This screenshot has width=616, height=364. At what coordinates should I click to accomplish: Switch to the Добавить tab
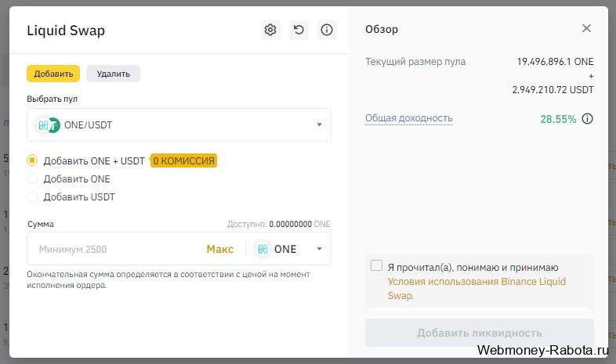(53, 74)
